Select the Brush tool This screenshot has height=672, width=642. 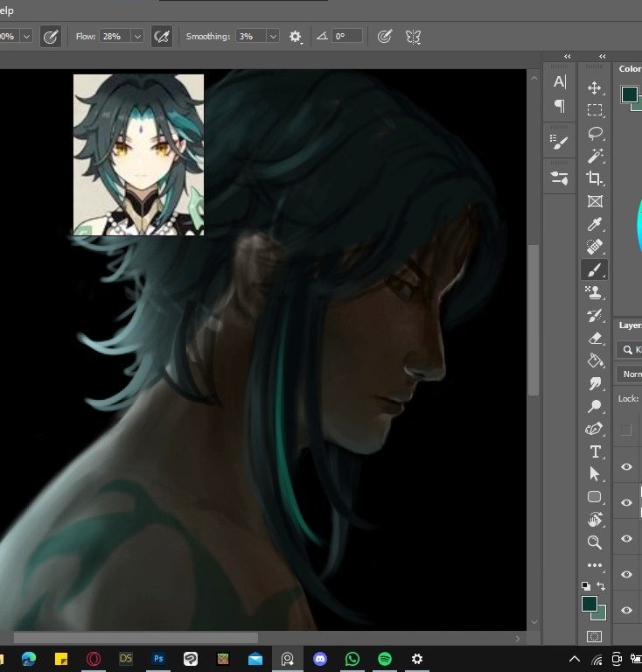pyautogui.click(x=595, y=270)
